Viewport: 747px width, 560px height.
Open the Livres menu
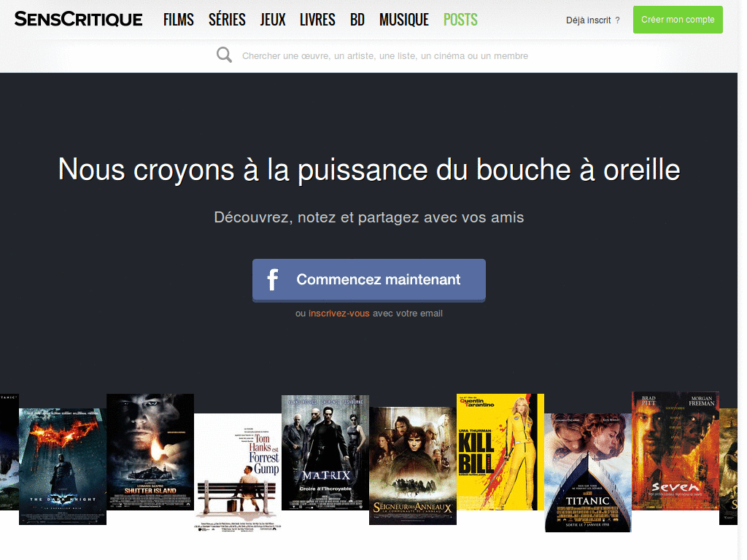tap(317, 20)
